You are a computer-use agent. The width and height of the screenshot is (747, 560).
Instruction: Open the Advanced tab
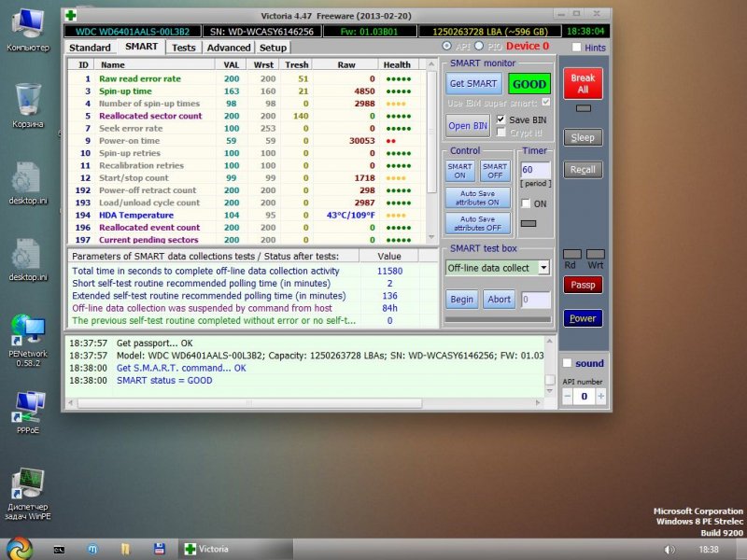pyautogui.click(x=229, y=48)
